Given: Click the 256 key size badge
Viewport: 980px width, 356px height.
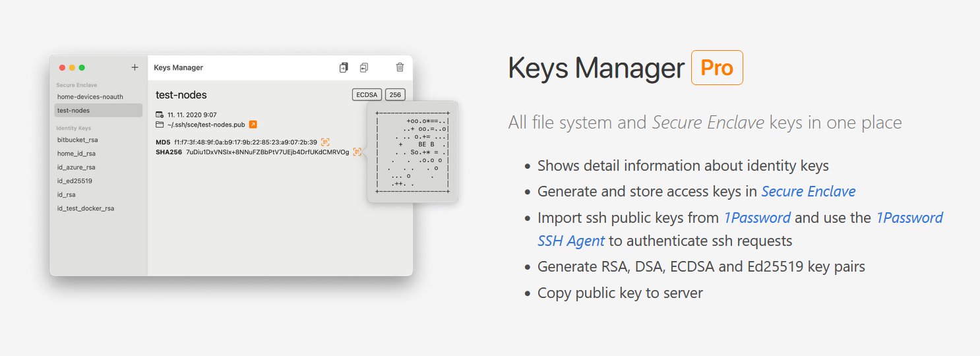Looking at the screenshot, I should pos(395,95).
